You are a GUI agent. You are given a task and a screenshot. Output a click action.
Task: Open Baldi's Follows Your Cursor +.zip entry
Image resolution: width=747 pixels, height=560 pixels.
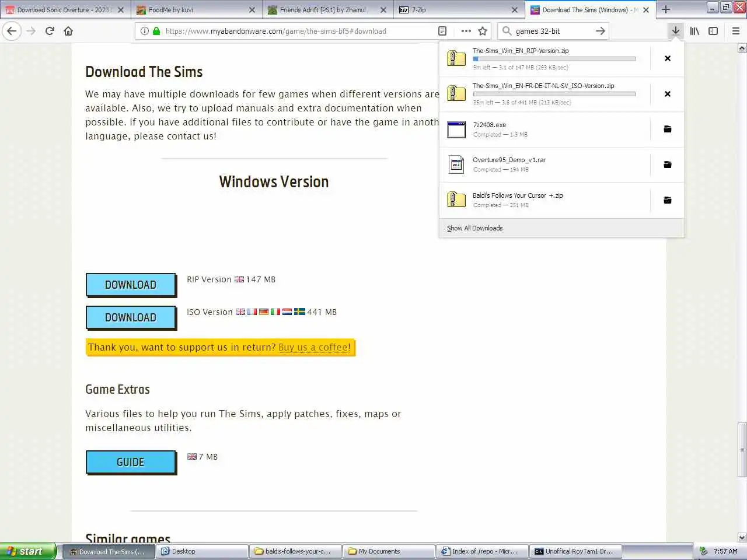(546, 200)
